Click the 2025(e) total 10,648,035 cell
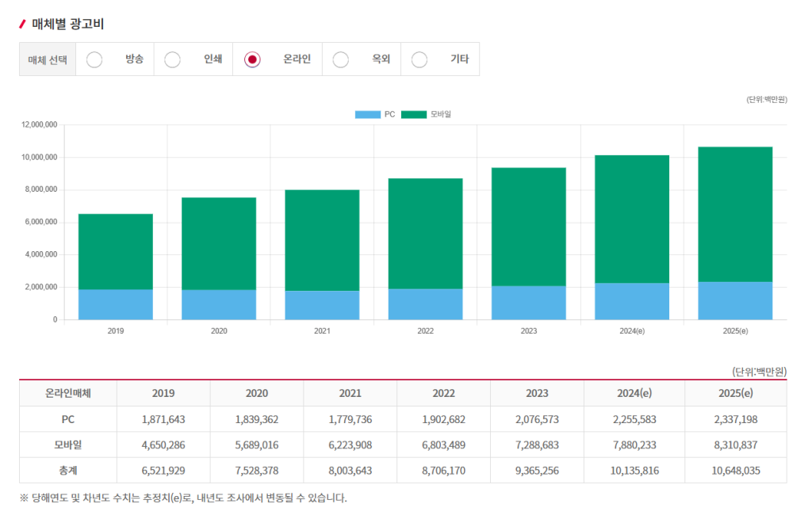Viewport: 812px width, 519px height. pos(736,471)
